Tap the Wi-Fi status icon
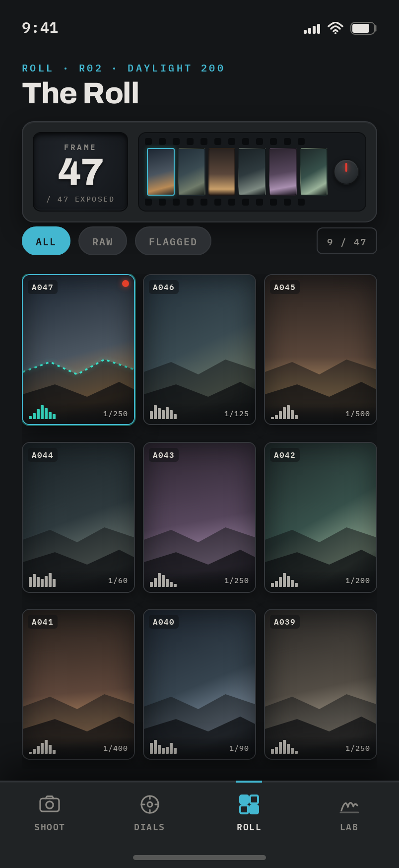Screen dimensions: 399x868 pos(335,28)
